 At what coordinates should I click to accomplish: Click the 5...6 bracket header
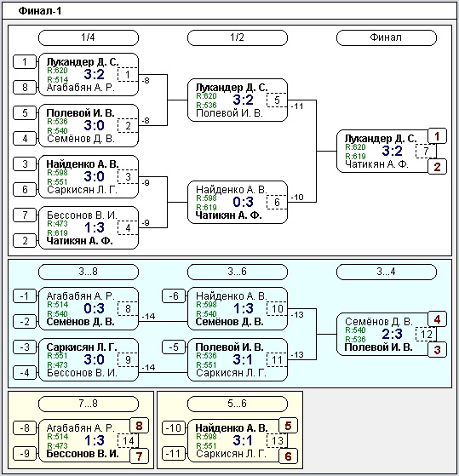pos(238,404)
